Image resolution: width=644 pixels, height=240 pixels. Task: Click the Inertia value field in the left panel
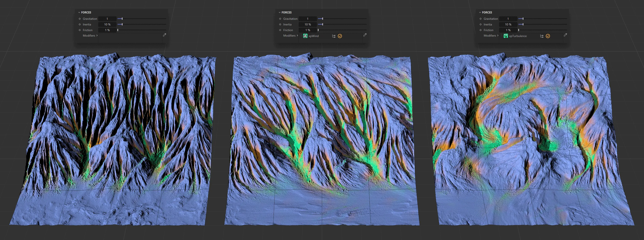tap(107, 24)
